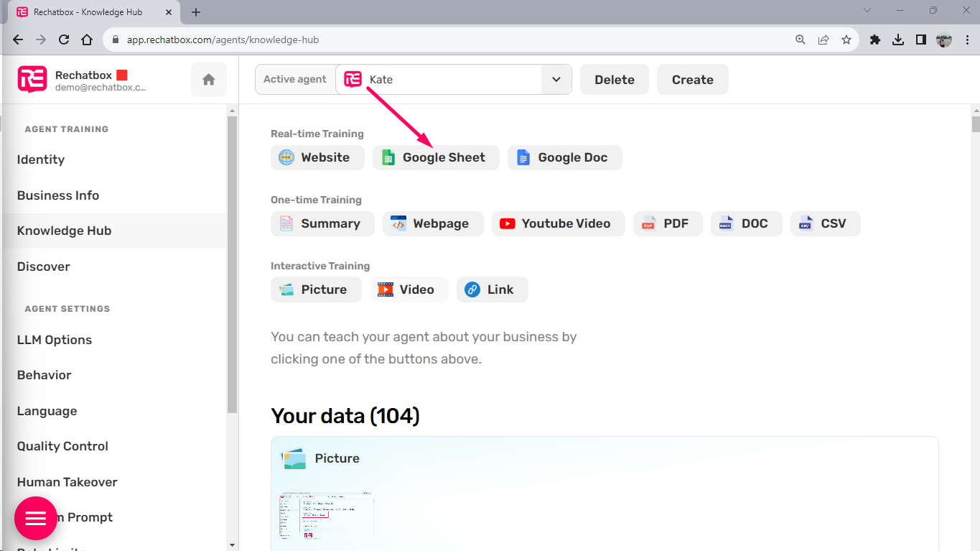
Task: Open browser profile avatar
Action: pos(944,40)
